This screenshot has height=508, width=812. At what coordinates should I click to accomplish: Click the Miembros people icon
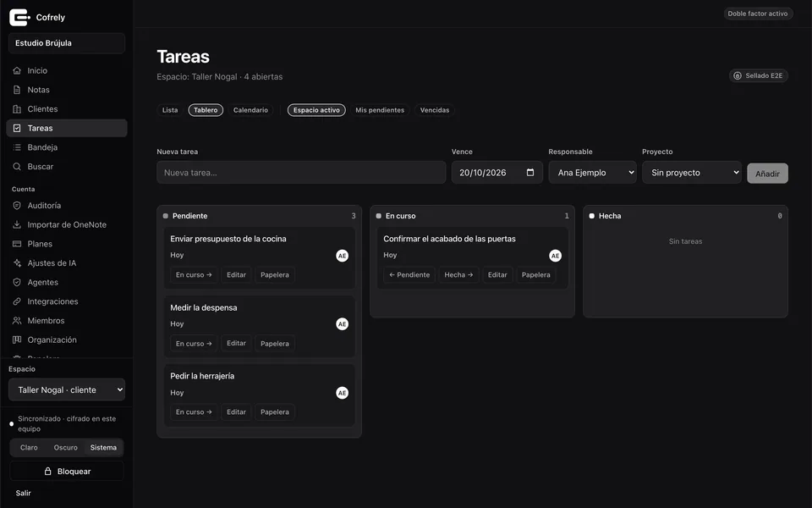tap(17, 320)
